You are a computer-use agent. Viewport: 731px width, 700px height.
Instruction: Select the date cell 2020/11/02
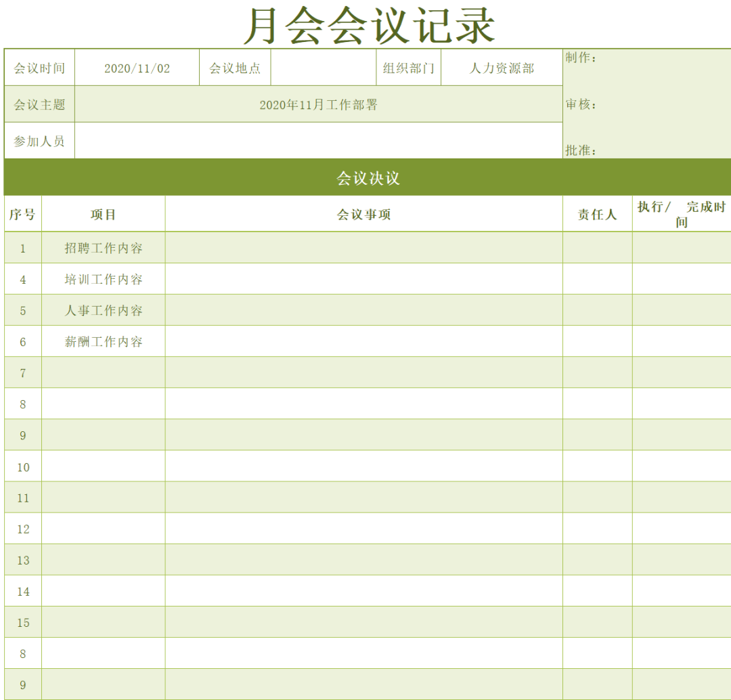[x=137, y=68]
